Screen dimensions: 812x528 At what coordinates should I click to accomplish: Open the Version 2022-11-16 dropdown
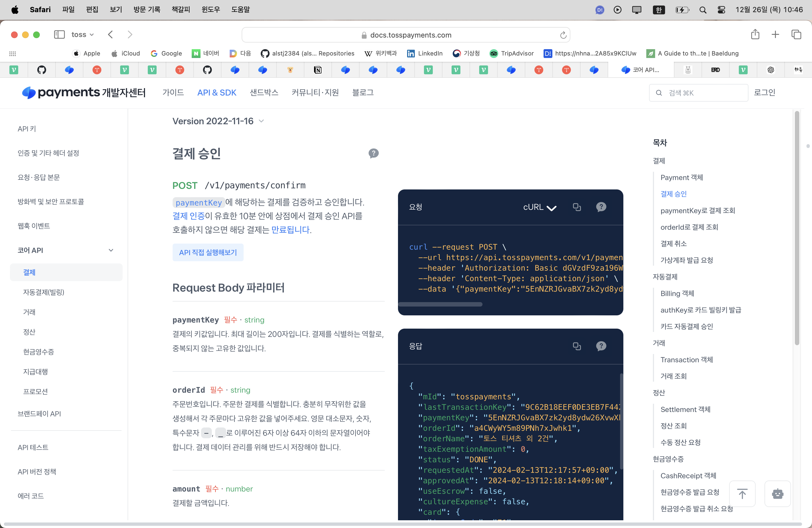(x=218, y=121)
